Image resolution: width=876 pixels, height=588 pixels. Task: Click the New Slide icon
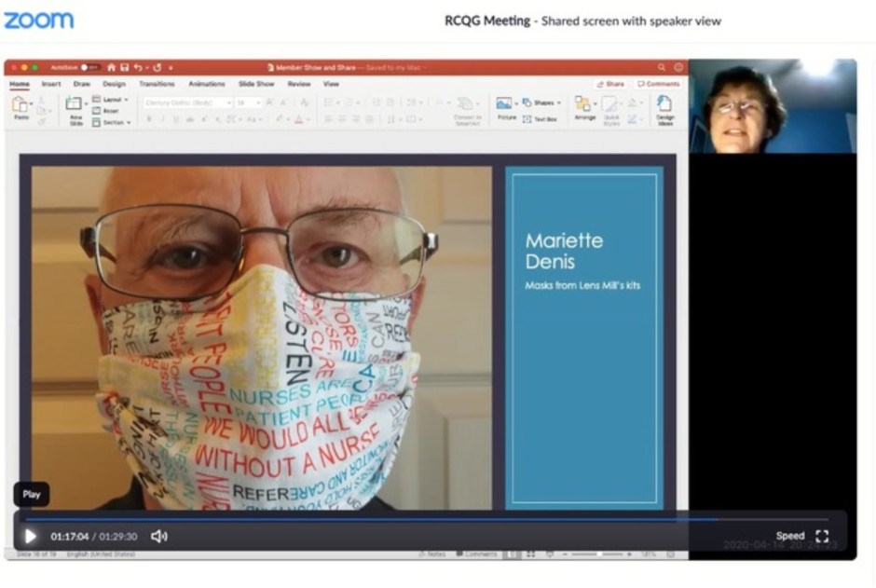click(74, 103)
